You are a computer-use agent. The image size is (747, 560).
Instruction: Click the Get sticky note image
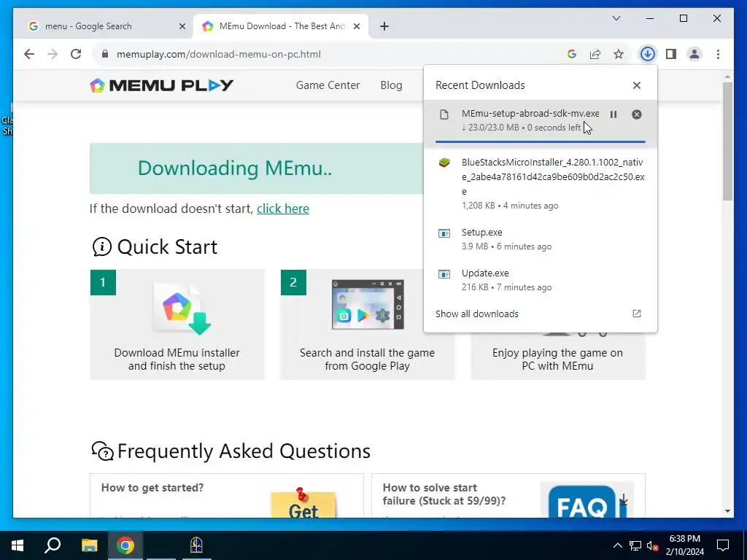303,503
